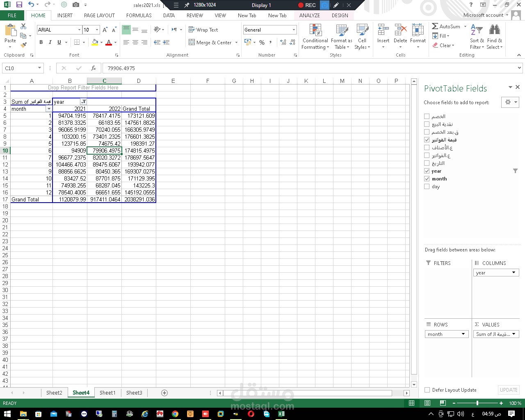525x420 pixels.
Task: Expand the year dropdown in COLUMNS area
Action: pyautogui.click(x=514, y=272)
